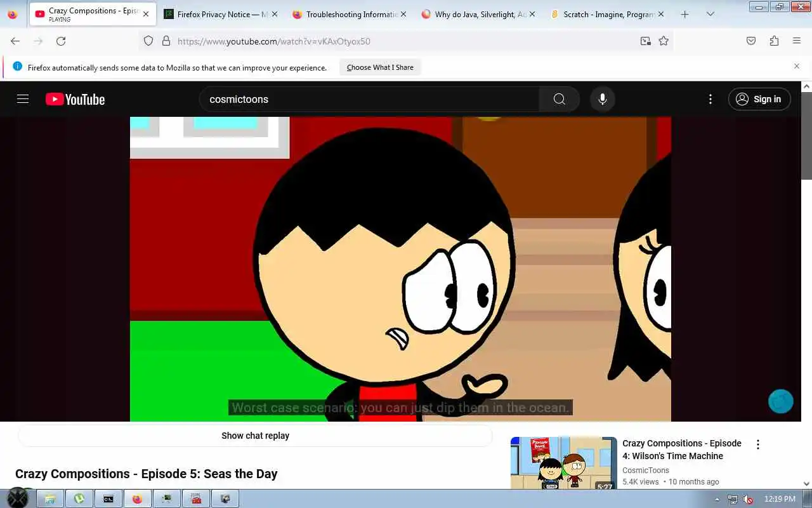This screenshot has height=508, width=812.
Task: Open the Firefox application menu
Action: [x=797, y=41]
